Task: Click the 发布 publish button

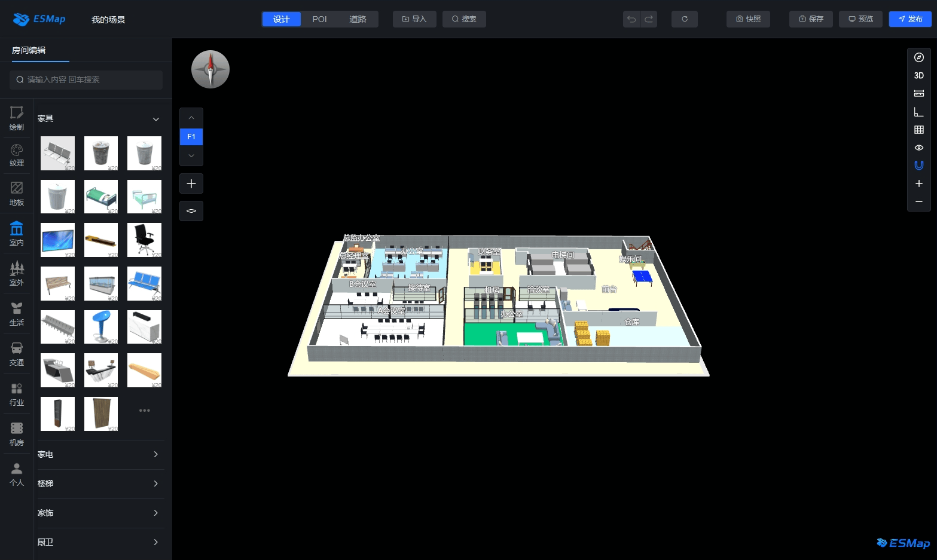Action: coord(910,19)
